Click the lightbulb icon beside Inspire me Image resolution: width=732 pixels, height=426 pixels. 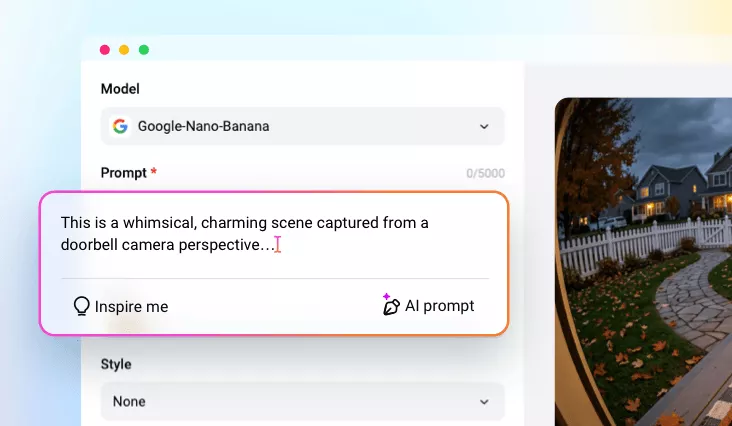point(81,307)
